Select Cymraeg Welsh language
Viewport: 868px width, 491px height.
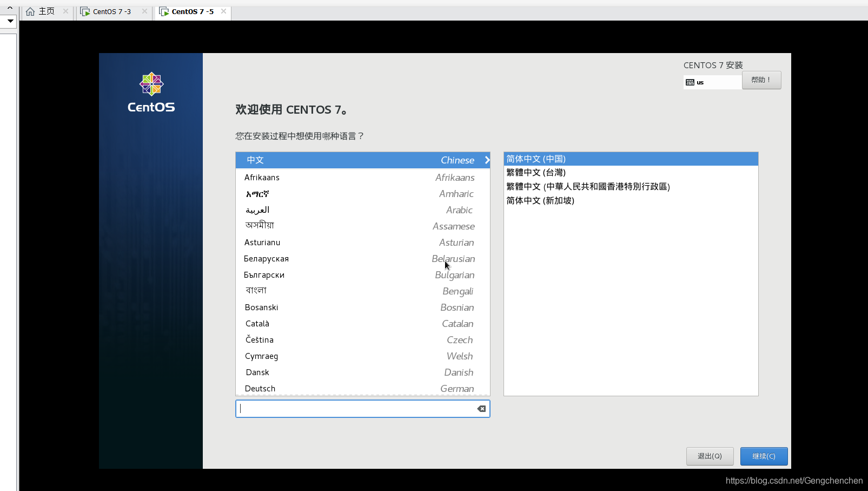(363, 356)
